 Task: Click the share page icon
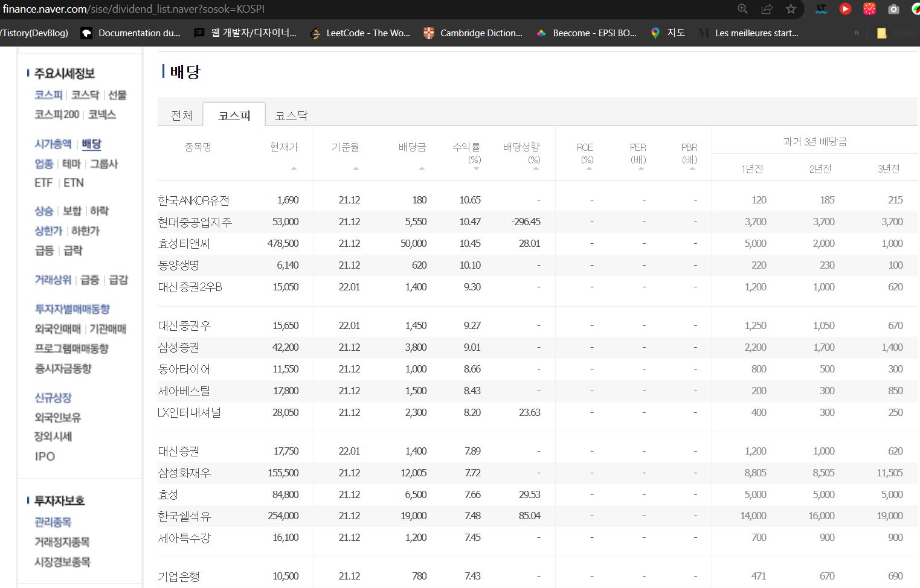[767, 9]
